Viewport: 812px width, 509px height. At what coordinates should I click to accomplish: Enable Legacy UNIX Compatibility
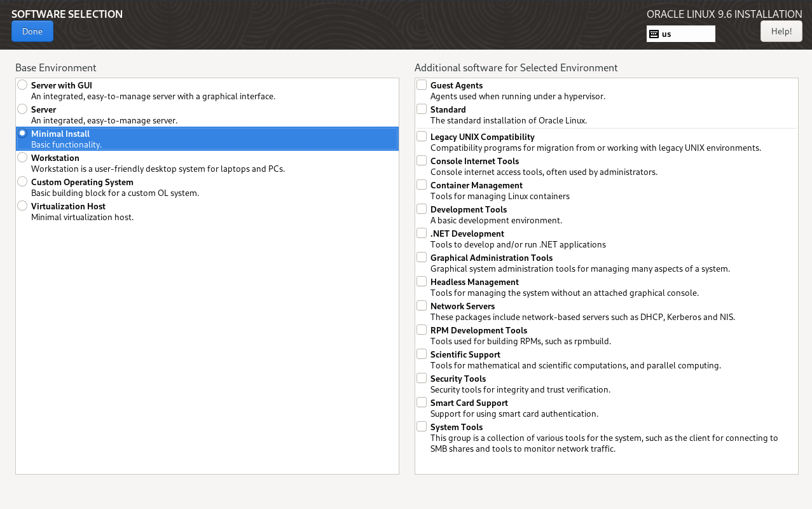[x=422, y=137]
